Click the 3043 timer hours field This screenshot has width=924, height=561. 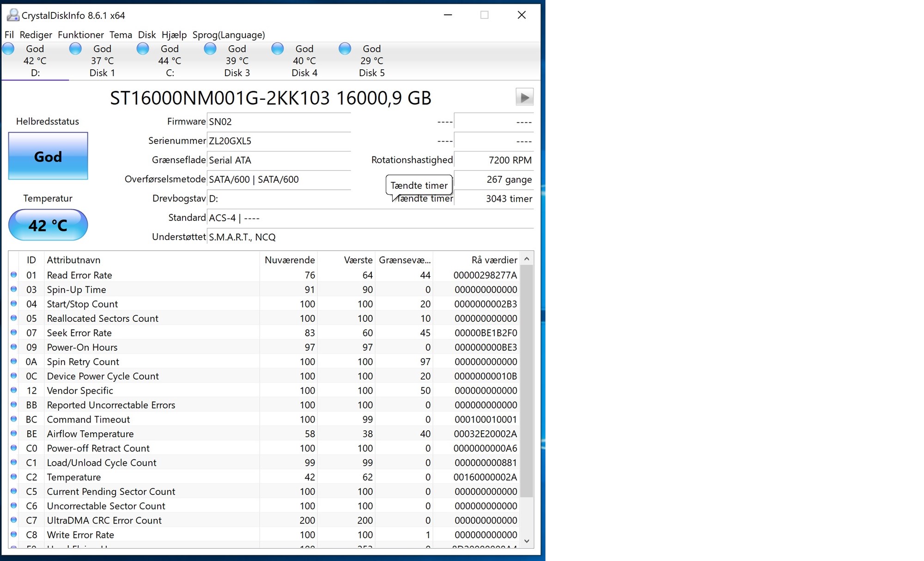494,199
